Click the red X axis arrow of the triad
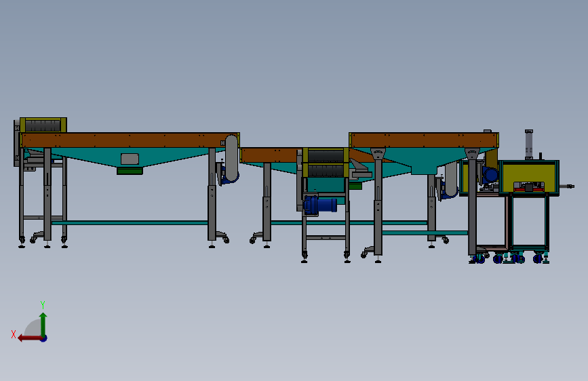This screenshot has height=381, width=588. 30,338
